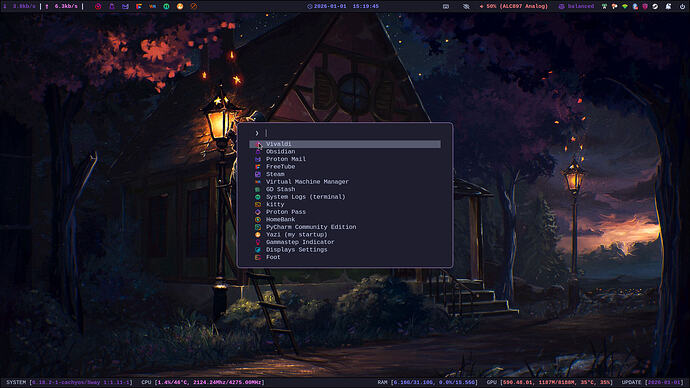Click the green Wi-Fi tray icon

tap(625, 6)
